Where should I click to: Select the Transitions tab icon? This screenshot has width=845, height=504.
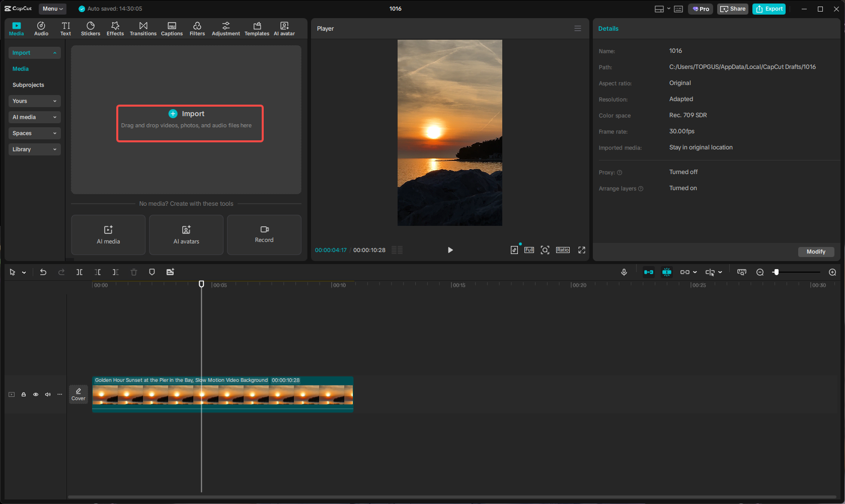[x=143, y=28]
